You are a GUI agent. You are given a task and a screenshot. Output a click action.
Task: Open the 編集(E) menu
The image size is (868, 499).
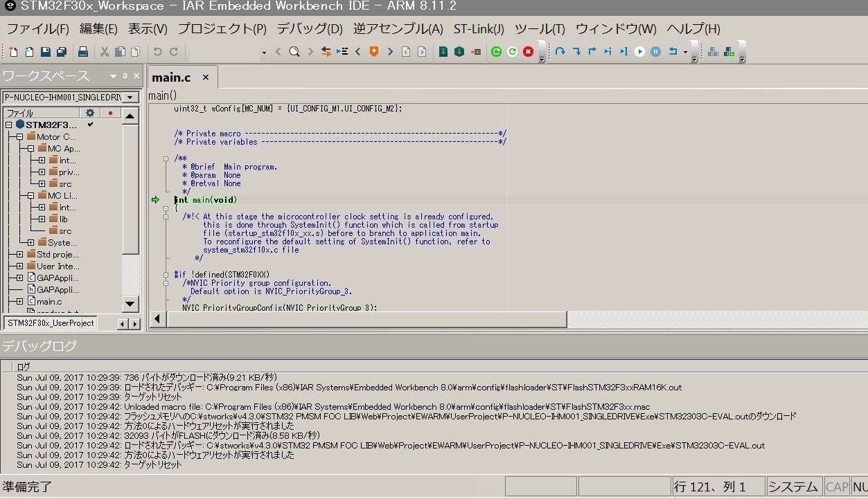pyautogui.click(x=98, y=29)
